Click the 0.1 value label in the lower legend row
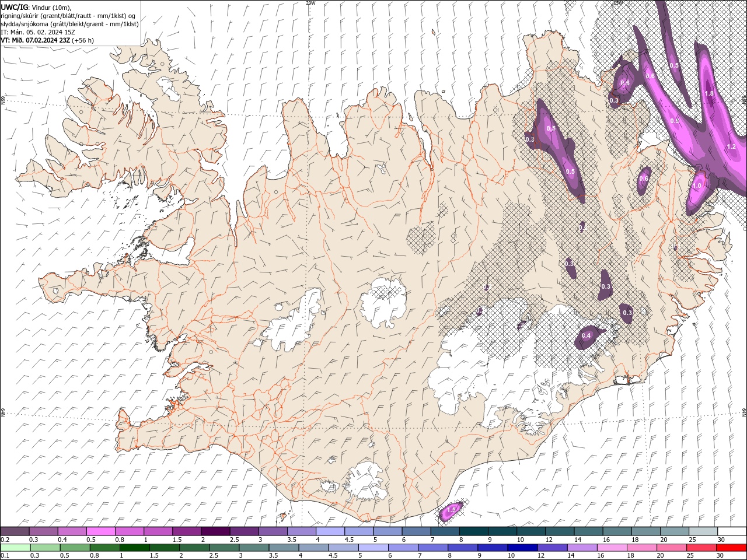The image size is (747, 560). coord(5,556)
